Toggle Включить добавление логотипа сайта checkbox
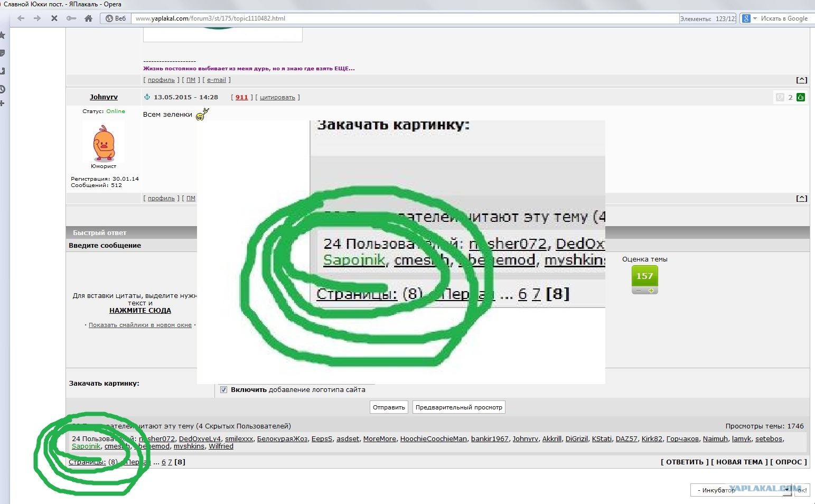This screenshot has height=504, width=815. 223,390
